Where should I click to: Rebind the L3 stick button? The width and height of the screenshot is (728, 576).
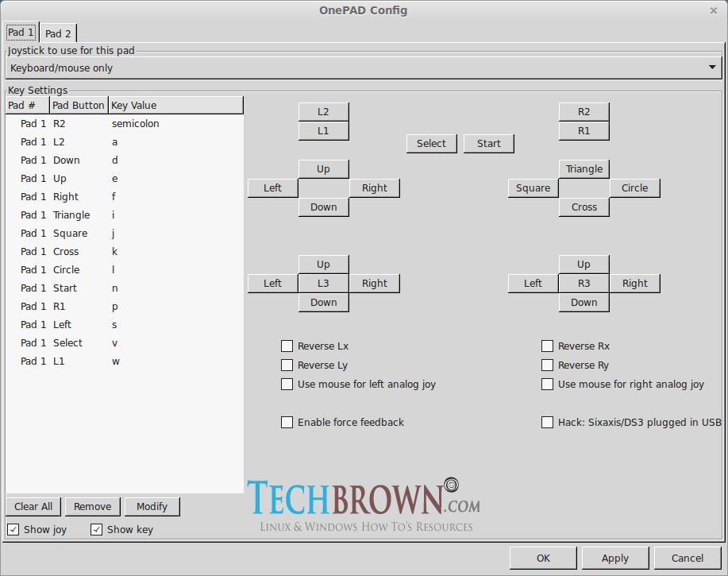[323, 283]
